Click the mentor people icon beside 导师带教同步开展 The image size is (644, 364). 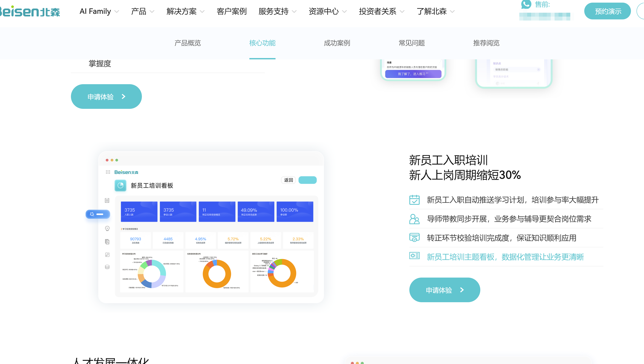[x=414, y=219]
